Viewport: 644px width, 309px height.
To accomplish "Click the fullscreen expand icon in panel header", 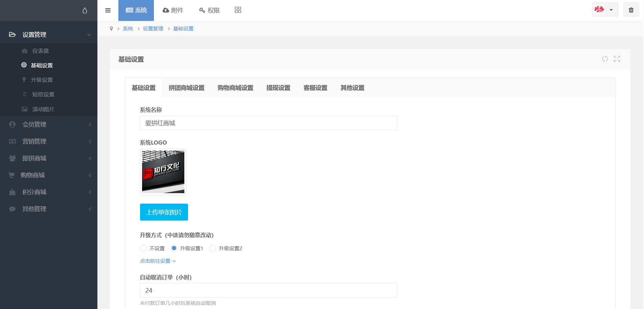I will click(617, 59).
